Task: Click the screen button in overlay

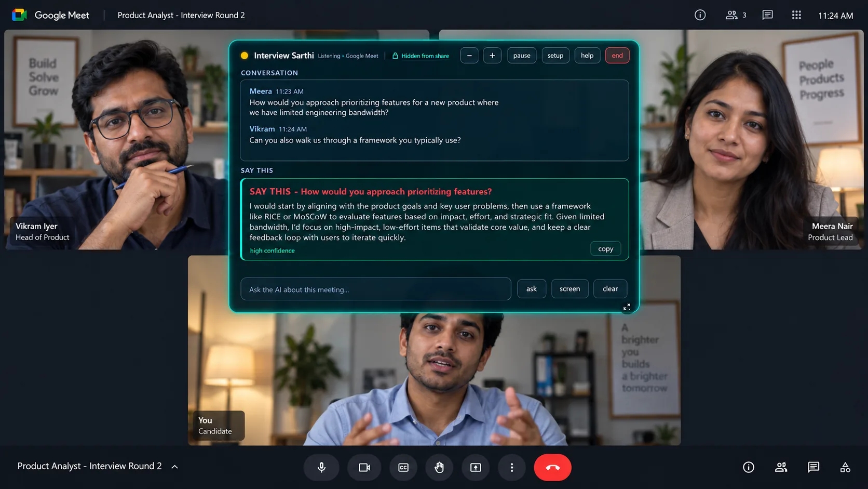Action: (569, 289)
